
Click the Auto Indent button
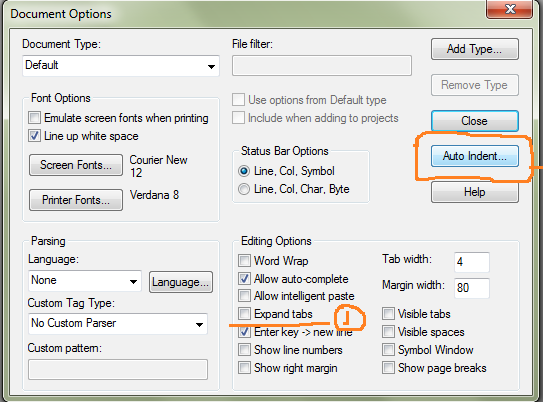click(474, 156)
